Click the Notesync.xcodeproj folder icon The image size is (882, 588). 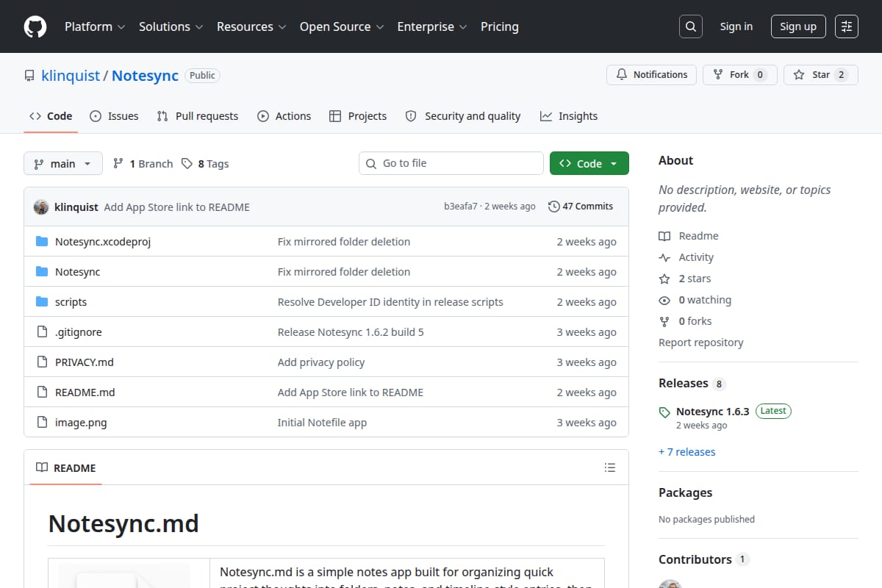tap(42, 242)
